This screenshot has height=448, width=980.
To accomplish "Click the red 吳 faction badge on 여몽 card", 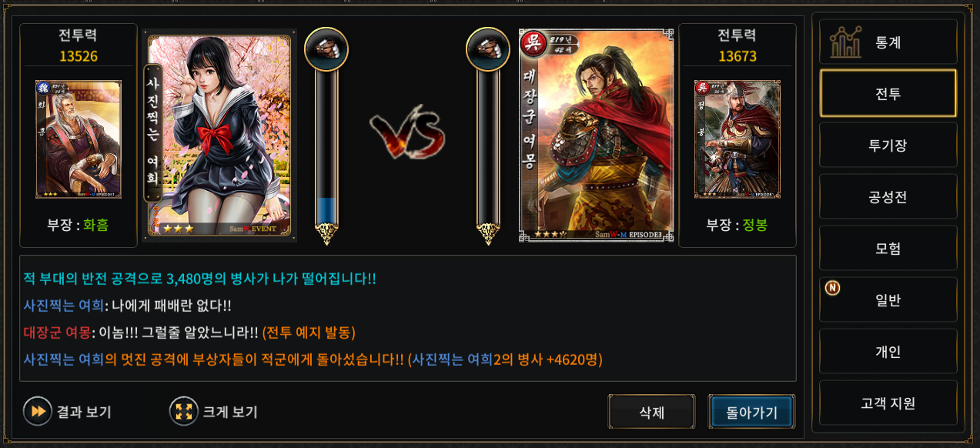I will (532, 42).
